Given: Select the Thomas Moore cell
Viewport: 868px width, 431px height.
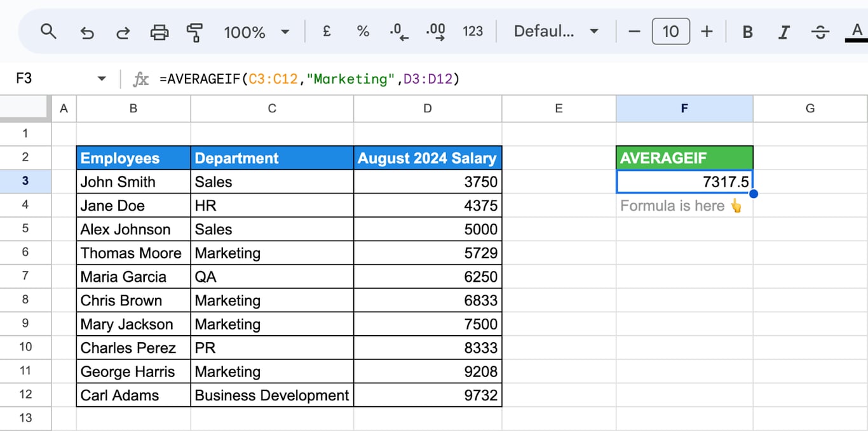Looking at the screenshot, I should 133,253.
